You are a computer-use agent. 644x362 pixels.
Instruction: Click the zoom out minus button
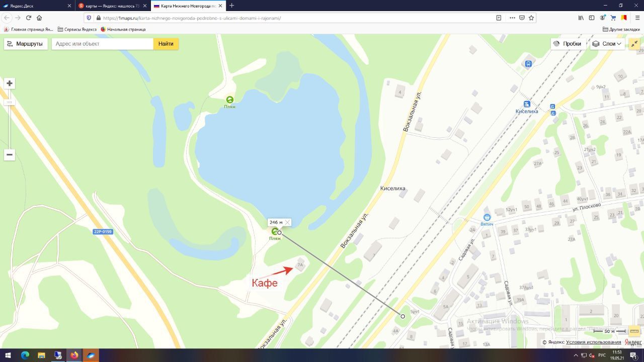point(10,155)
